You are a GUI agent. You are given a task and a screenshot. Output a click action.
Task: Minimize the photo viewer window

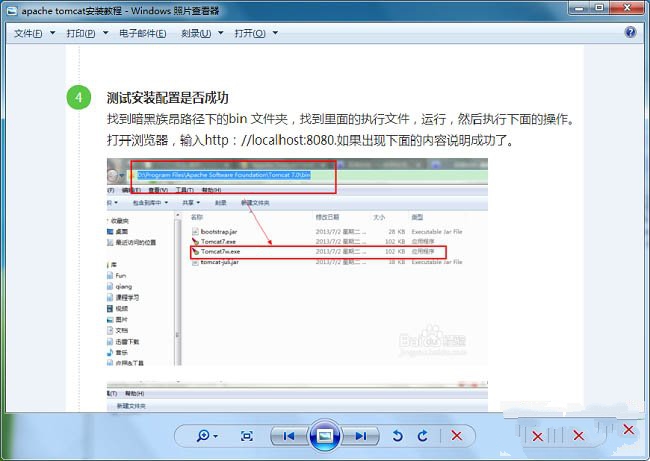point(580,8)
